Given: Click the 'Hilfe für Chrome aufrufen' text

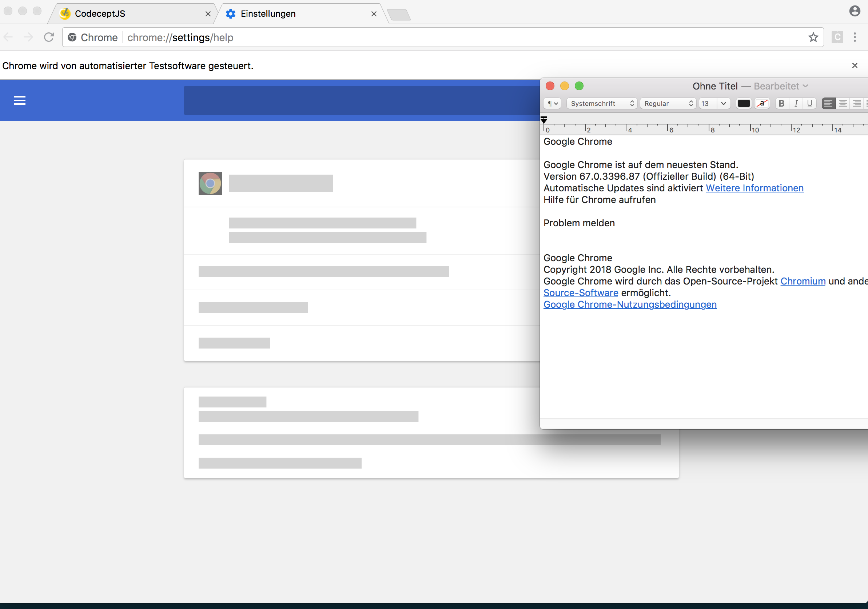Looking at the screenshot, I should [x=600, y=200].
